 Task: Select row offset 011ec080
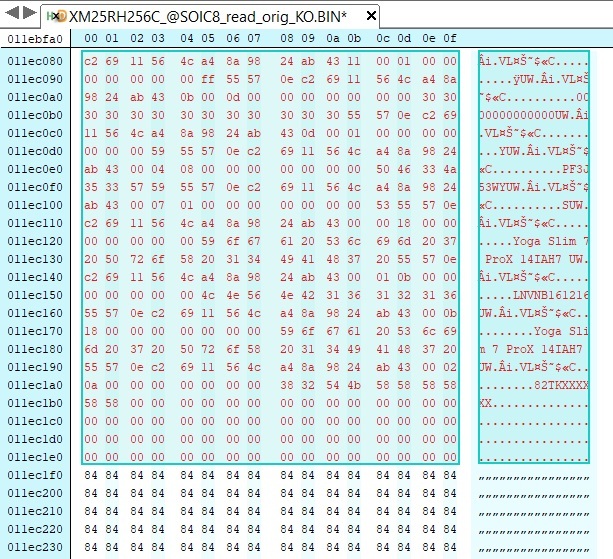point(35,61)
